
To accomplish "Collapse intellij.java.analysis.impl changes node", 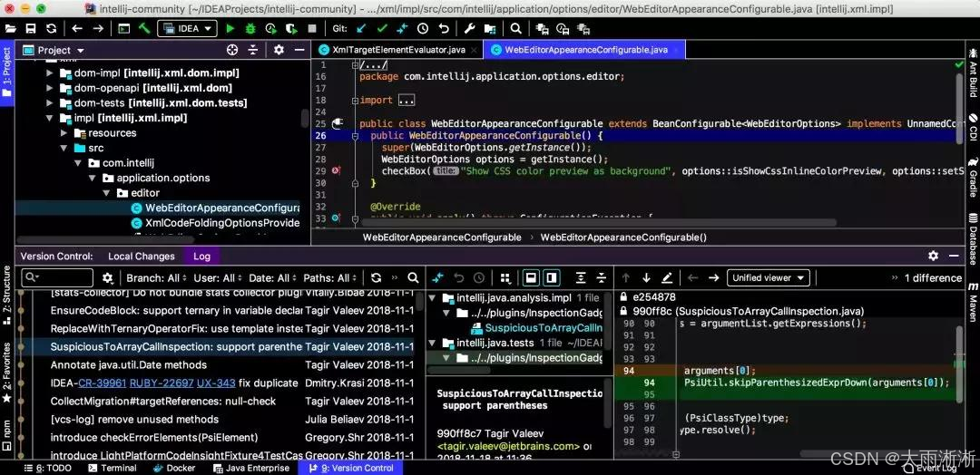I will 433,297.
